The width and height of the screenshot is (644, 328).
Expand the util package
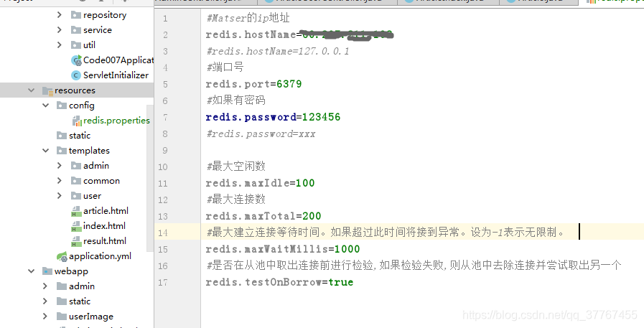pyautogui.click(x=60, y=44)
